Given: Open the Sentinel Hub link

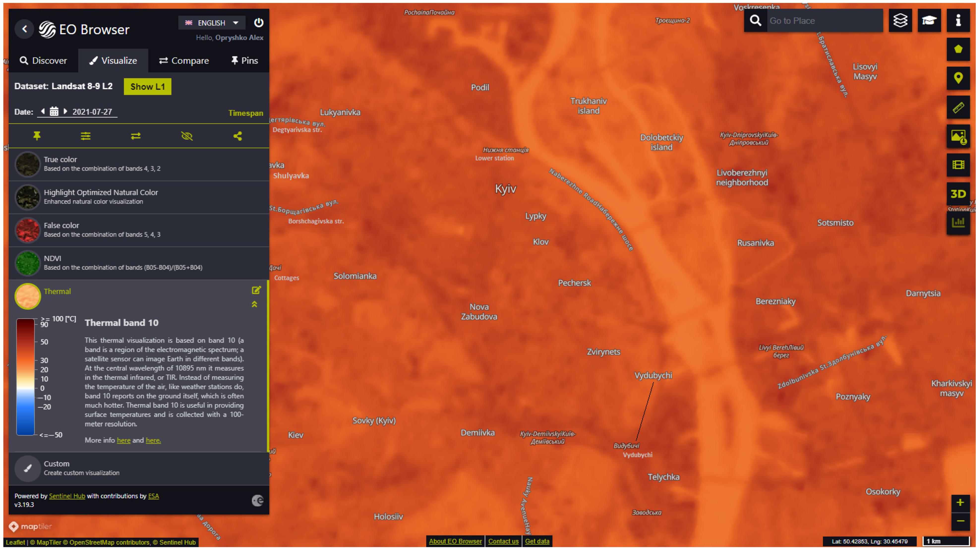Looking at the screenshot, I should point(67,496).
